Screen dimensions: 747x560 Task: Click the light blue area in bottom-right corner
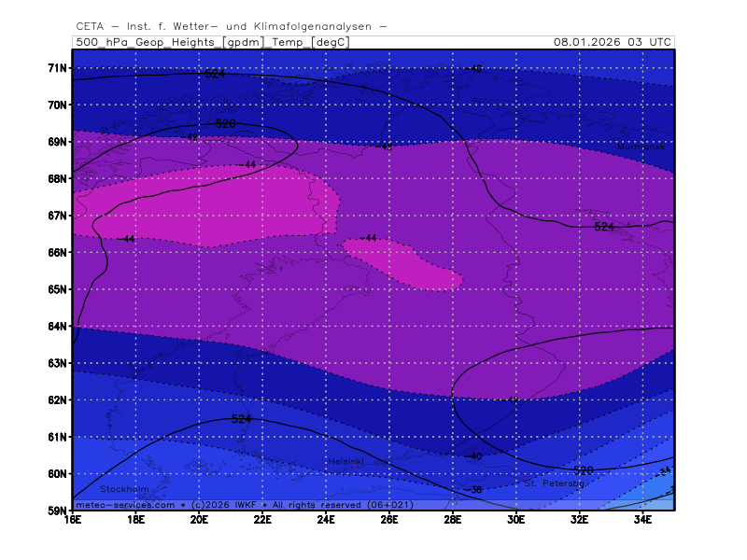click(661, 499)
